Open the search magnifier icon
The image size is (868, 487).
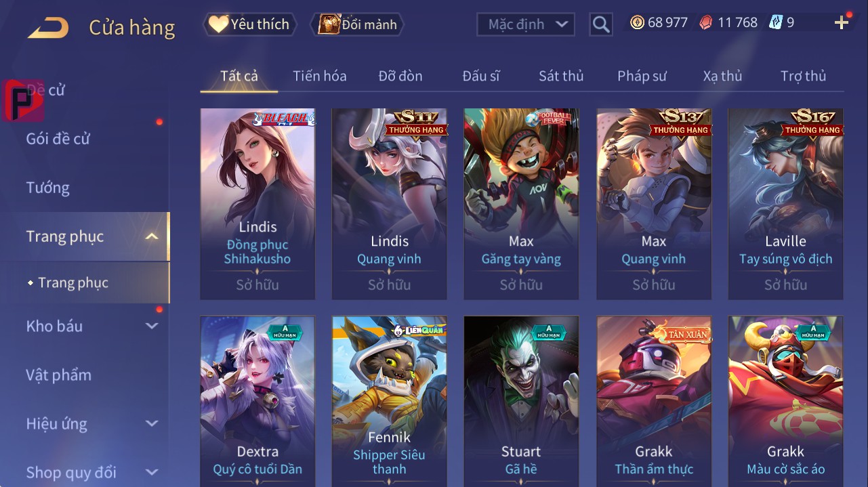click(x=601, y=24)
